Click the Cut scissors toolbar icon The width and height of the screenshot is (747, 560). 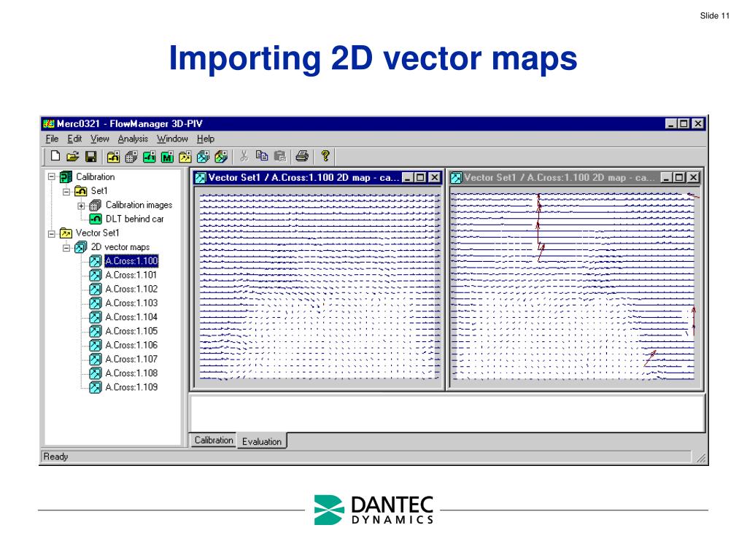pyautogui.click(x=244, y=156)
